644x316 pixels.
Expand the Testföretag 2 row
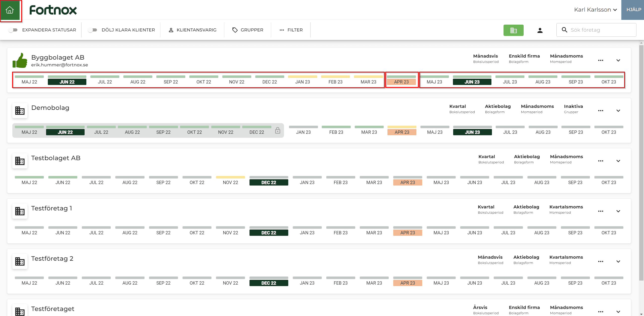[618, 261]
